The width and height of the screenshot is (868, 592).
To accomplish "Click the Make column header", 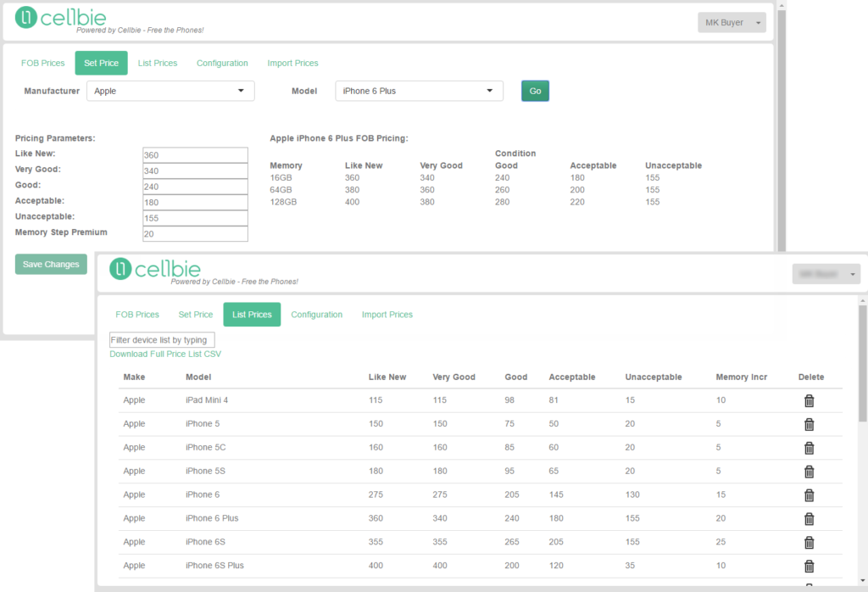I will [134, 377].
